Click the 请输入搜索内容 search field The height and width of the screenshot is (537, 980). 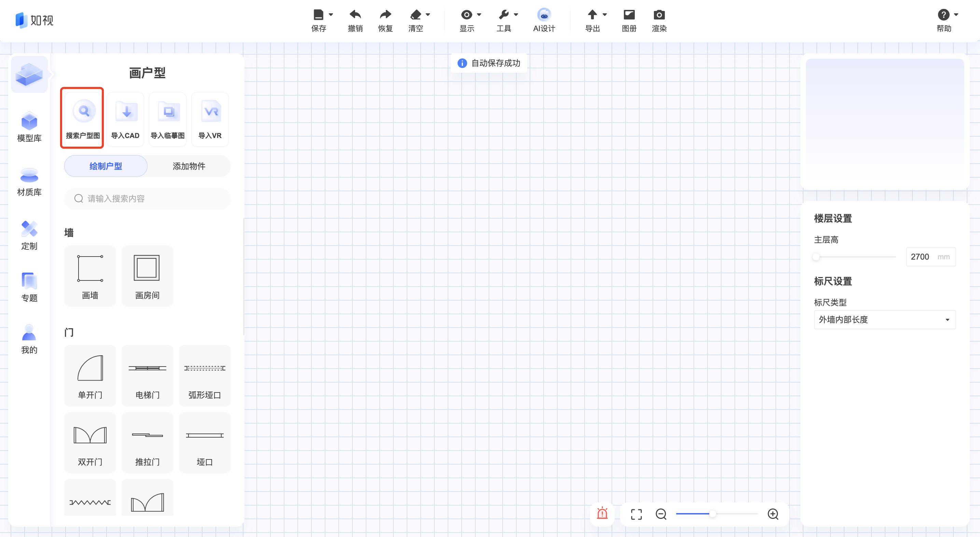point(147,199)
